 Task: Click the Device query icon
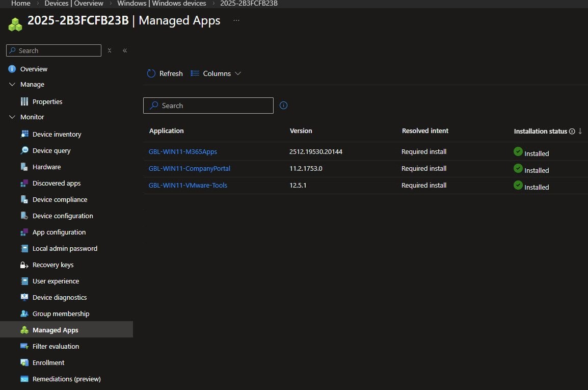(24, 150)
